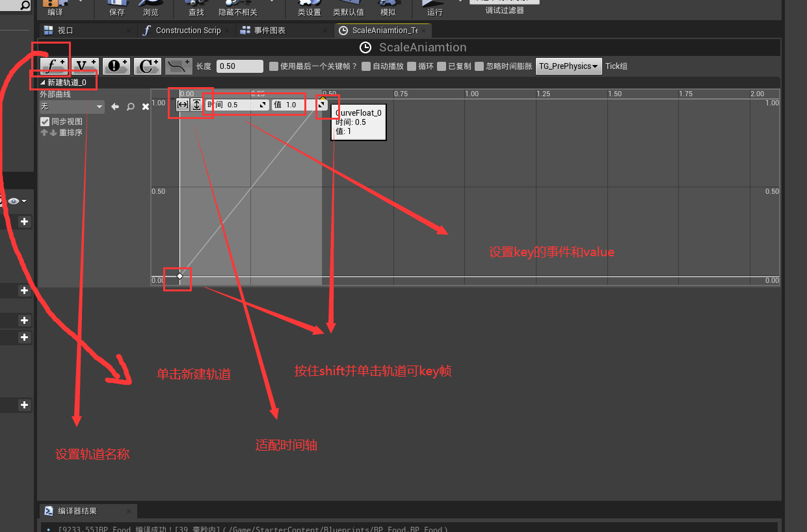Toggle the 自动播放 checkbox
Screen dimensions: 807x532
click(366, 66)
